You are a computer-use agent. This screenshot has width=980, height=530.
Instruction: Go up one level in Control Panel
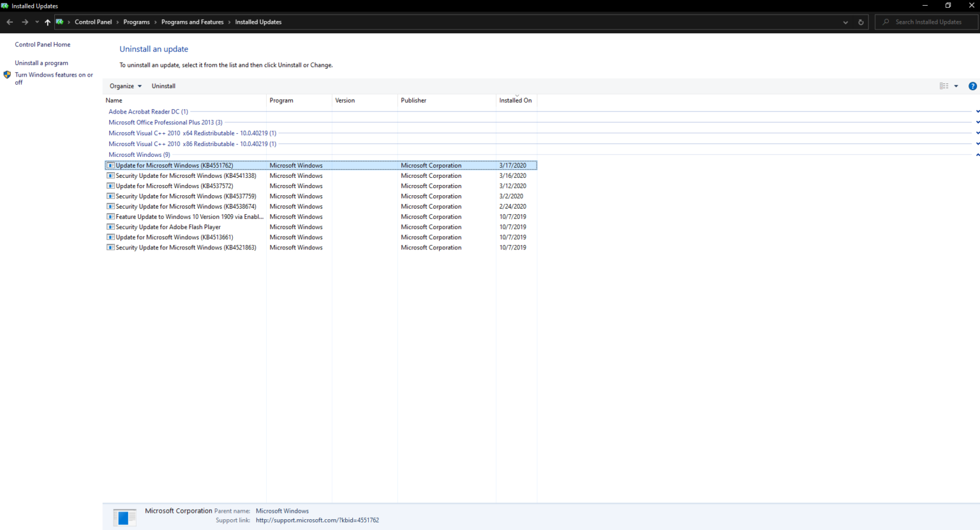[47, 22]
